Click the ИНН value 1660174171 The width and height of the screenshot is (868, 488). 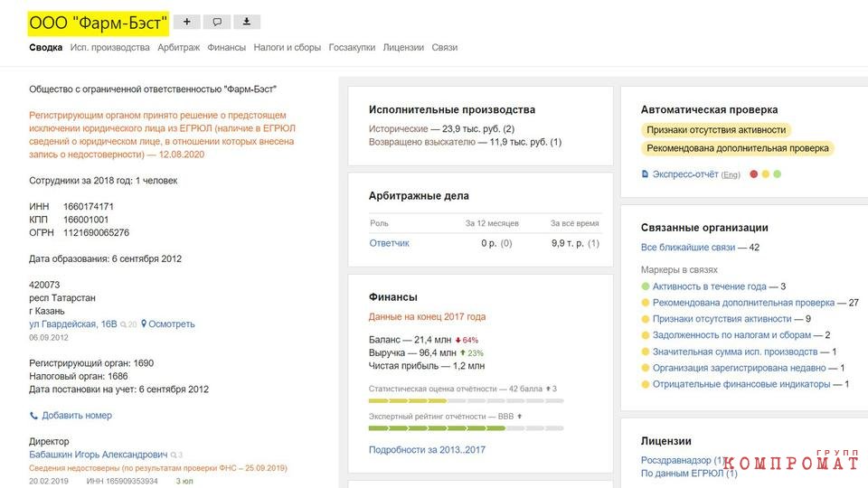[x=89, y=206]
